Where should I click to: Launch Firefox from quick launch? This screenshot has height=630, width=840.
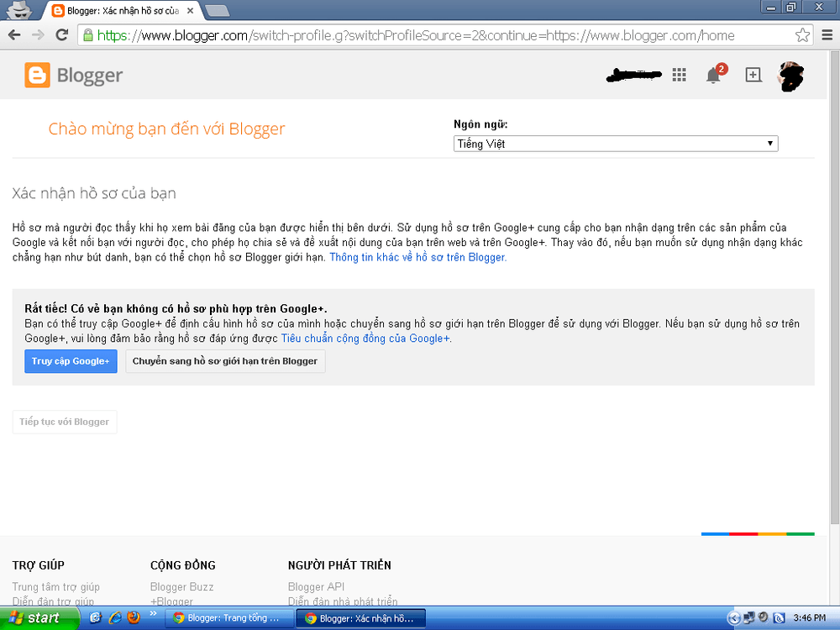134,617
